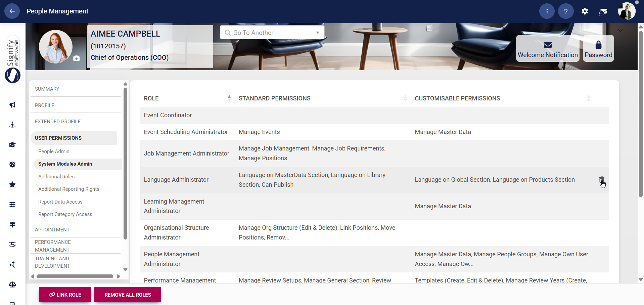644x305 pixels.
Task: Open the Go To Another dropdown
Action: pyautogui.click(x=317, y=33)
